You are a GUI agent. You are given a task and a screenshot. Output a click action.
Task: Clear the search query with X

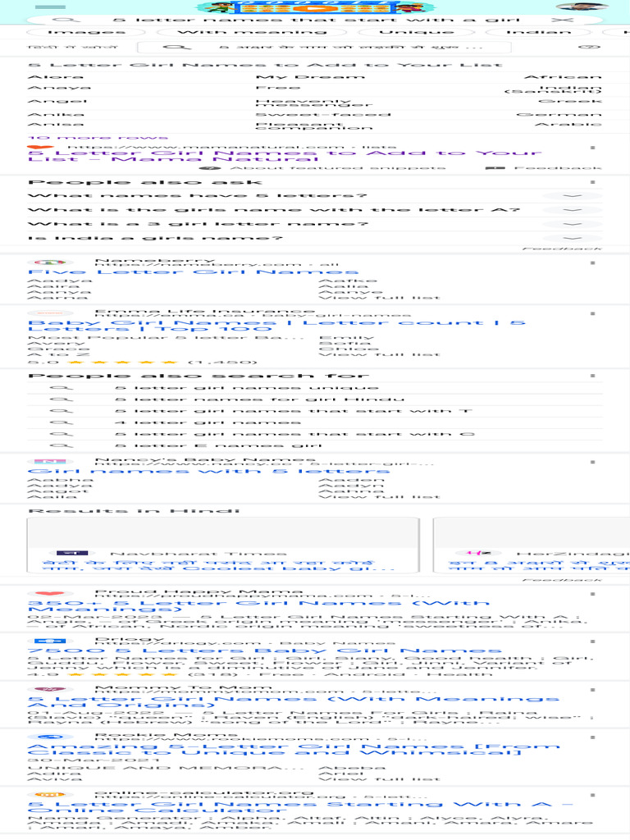coord(562,20)
